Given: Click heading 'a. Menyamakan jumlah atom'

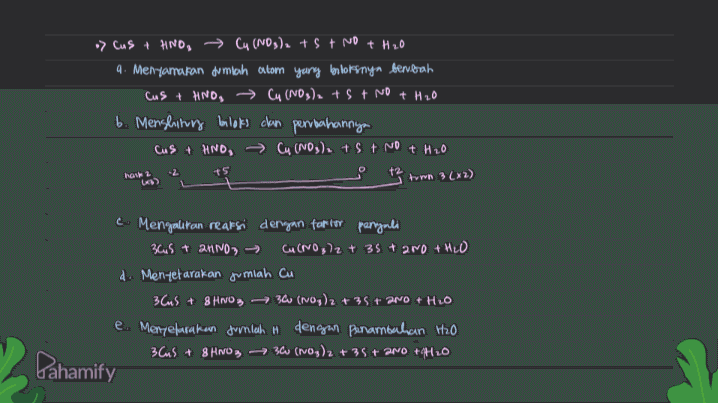Looking at the screenshot, I should point(274,70).
